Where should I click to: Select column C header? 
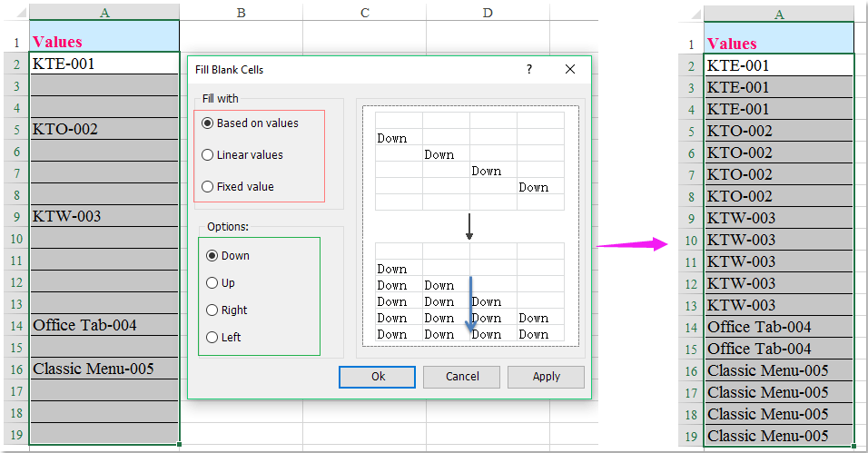point(365,12)
